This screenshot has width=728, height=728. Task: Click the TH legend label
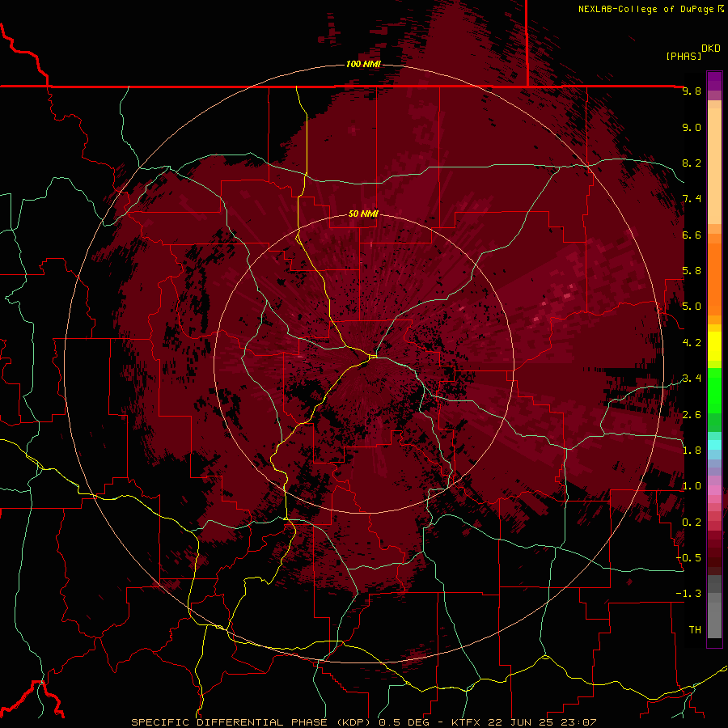point(695,630)
